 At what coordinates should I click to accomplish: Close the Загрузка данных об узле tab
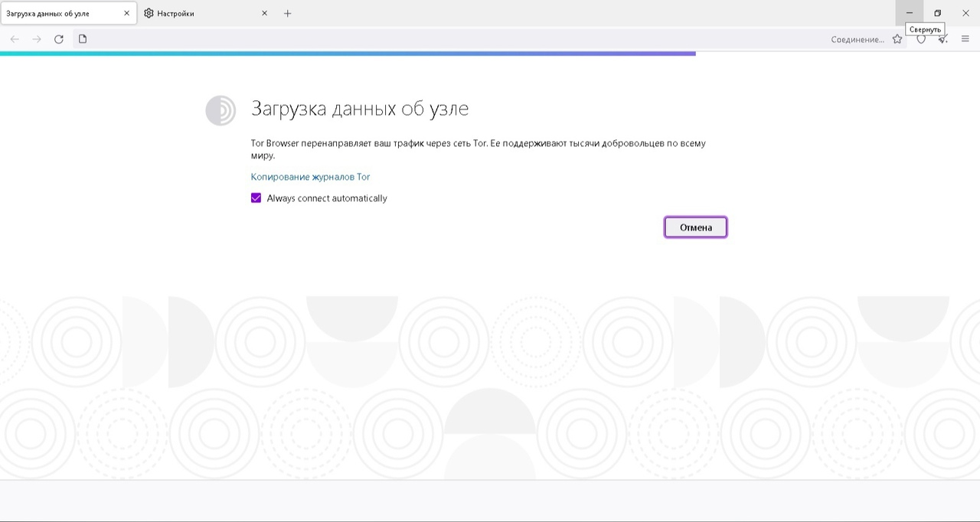pos(126,13)
